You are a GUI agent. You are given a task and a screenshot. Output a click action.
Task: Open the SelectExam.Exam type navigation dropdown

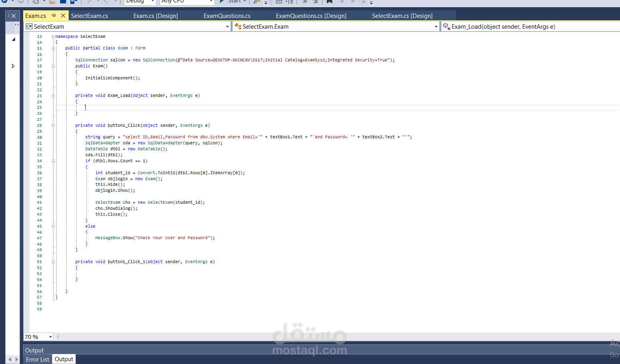click(x=436, y=26)
